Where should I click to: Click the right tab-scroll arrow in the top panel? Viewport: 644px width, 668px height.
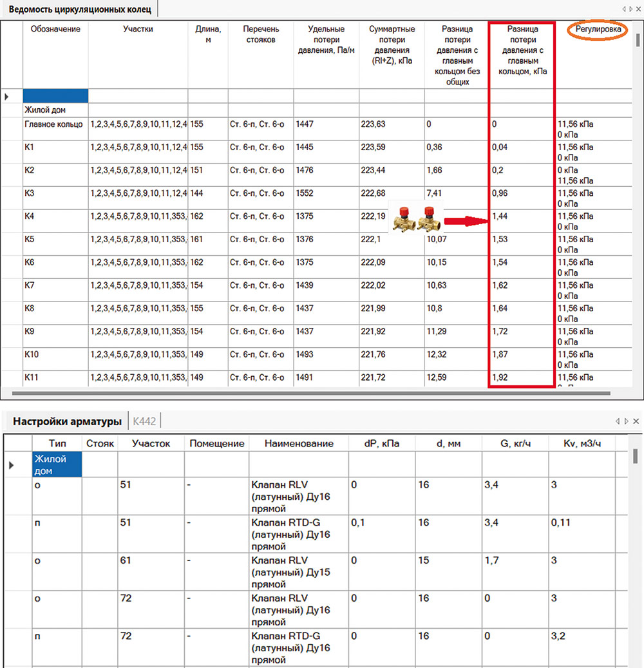pyautogui.click(x=630, y=8)
